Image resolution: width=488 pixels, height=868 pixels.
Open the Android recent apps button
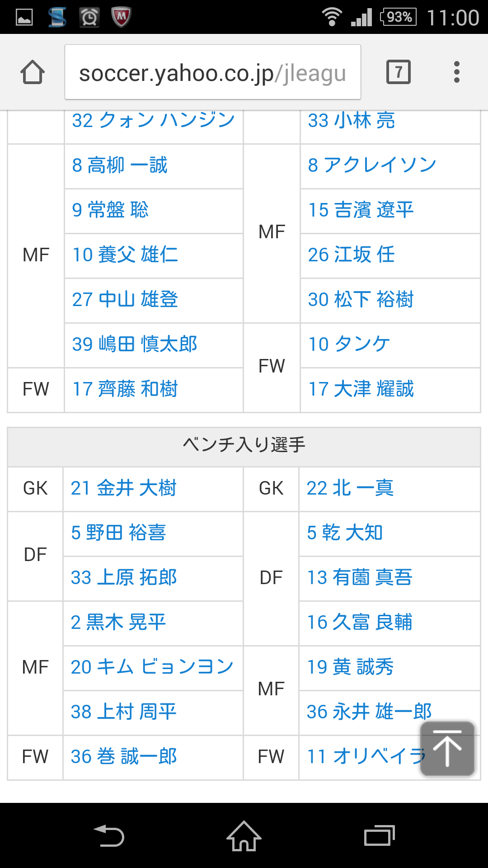point(380,835)
